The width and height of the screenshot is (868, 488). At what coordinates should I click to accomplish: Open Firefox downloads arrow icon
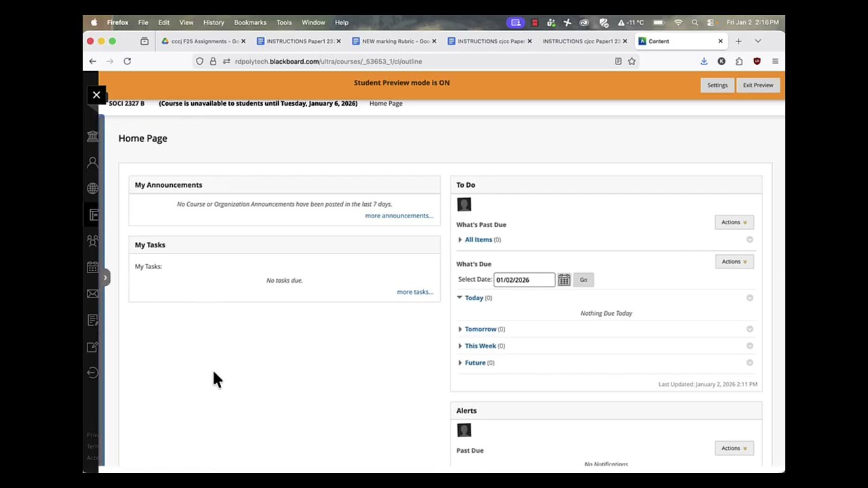click(704, 62)
